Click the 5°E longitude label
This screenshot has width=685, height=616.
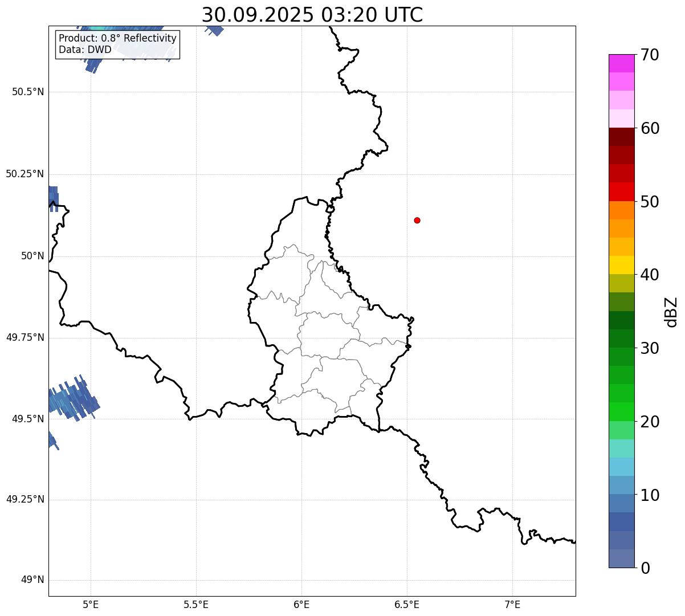[91, 604]
